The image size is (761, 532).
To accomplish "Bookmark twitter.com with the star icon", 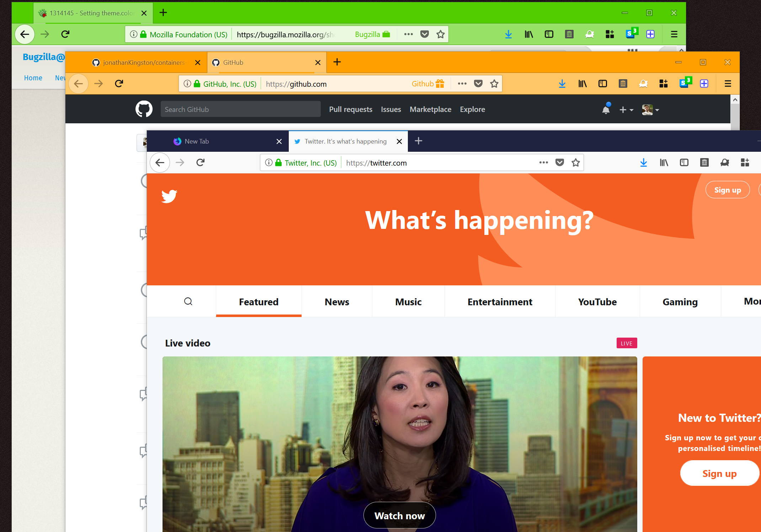I will click(576, 163).
